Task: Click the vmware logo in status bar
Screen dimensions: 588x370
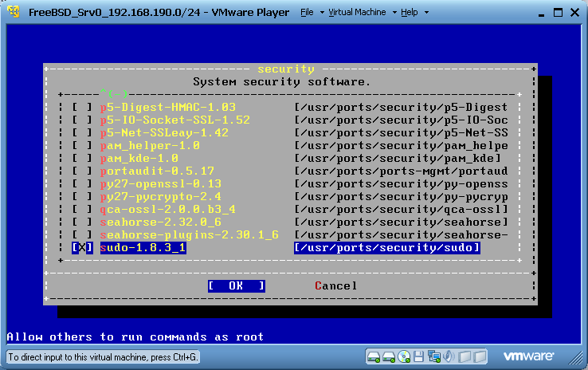Action: tap(528, 356)
